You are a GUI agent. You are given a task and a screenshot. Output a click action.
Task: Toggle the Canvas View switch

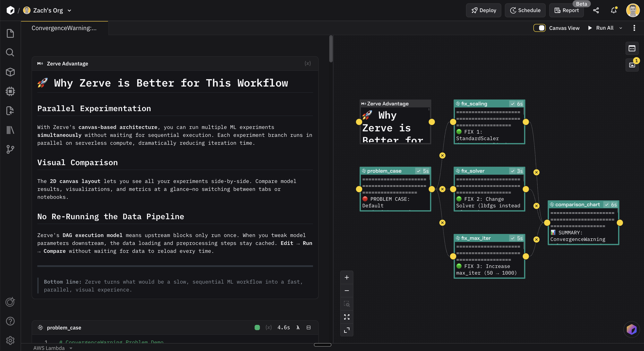tap(539, 28)
